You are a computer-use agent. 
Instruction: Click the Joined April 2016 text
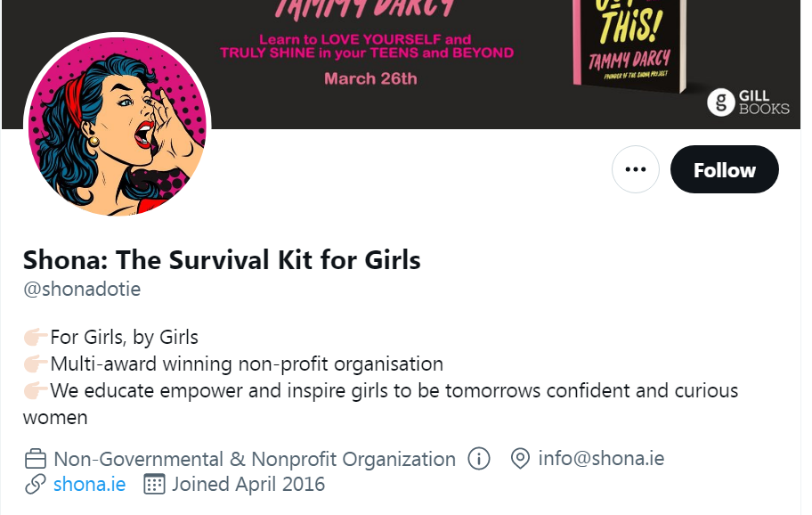(248, 485)
